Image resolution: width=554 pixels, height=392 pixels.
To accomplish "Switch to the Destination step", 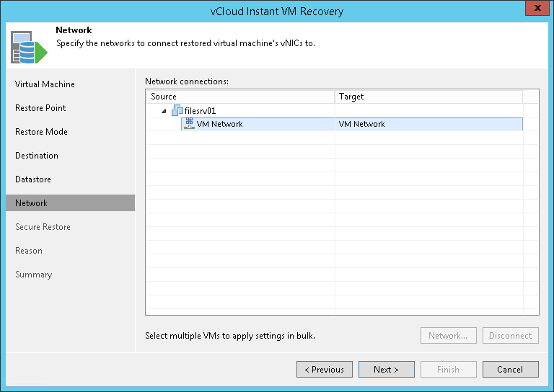I will point(37,156).
